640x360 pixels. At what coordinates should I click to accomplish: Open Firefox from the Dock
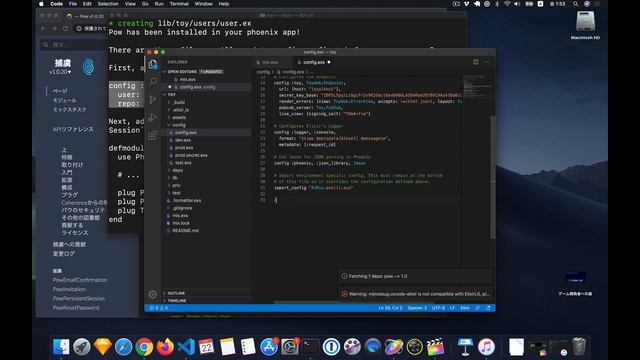tap(165, 347)
